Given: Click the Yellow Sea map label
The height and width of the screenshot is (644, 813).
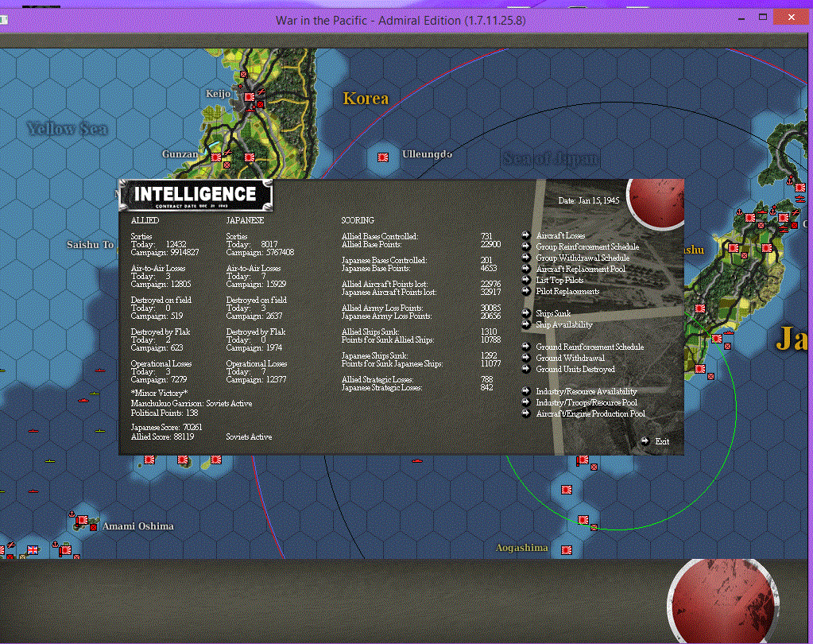Looking at the screenshot, I should [x=68, y=129].
